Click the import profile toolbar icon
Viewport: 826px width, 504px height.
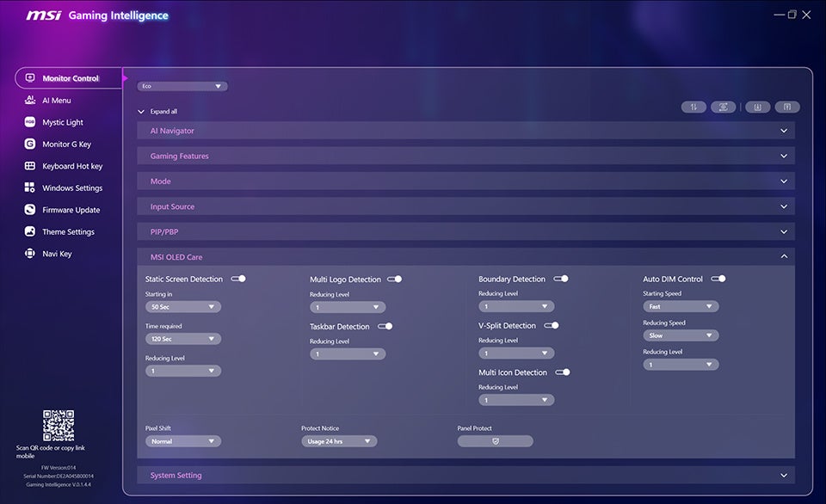[757, 107]
